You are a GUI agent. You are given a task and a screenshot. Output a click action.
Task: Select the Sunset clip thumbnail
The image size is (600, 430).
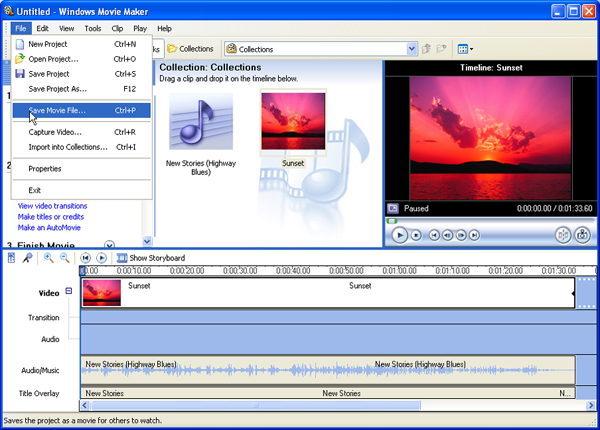pos(293,122)
